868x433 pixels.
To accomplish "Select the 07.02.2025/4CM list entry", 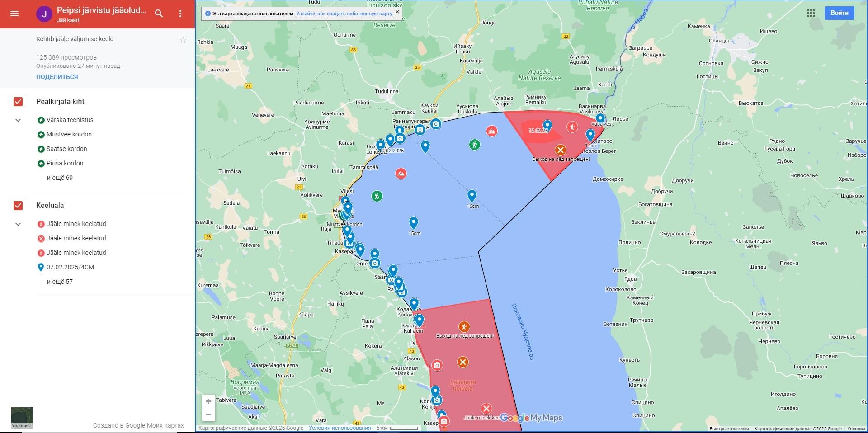I will pos(70,267).
